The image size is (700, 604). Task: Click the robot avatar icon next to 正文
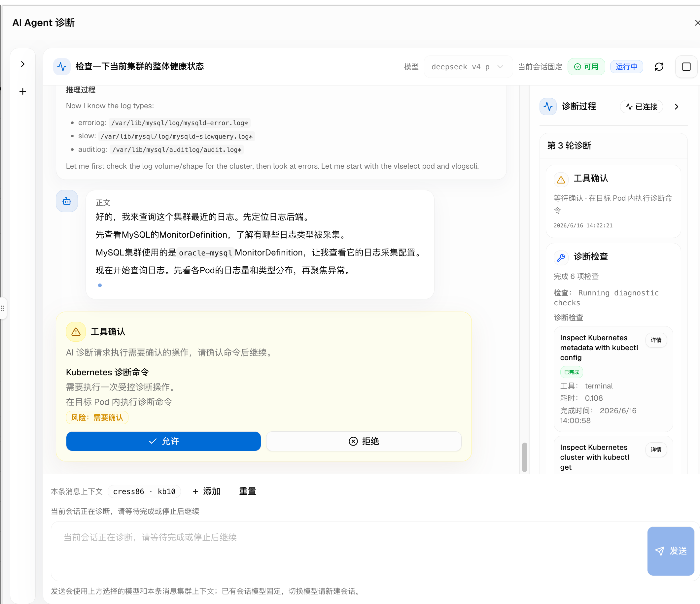click(x=67, y=201)
